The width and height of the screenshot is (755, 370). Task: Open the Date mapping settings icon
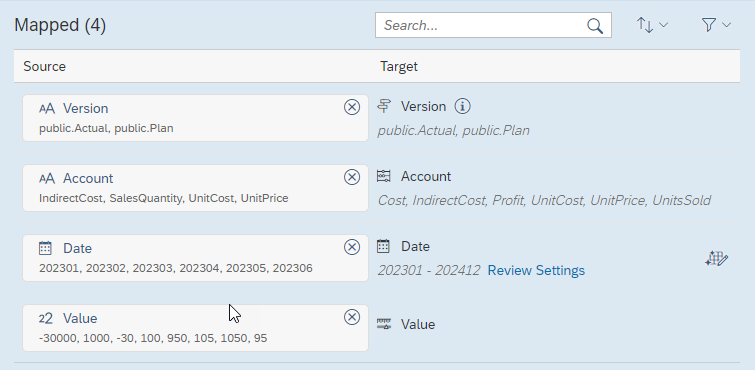tap(716, 259)
